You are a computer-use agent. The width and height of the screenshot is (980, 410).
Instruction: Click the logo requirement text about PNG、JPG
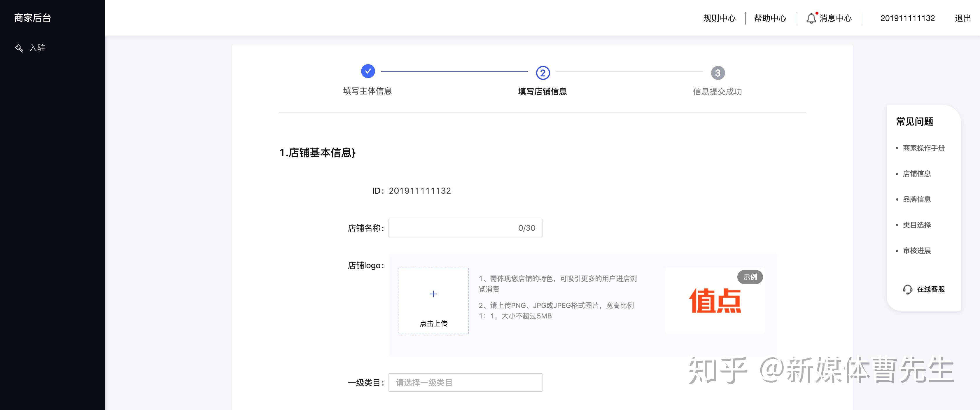tap(556, 311)
